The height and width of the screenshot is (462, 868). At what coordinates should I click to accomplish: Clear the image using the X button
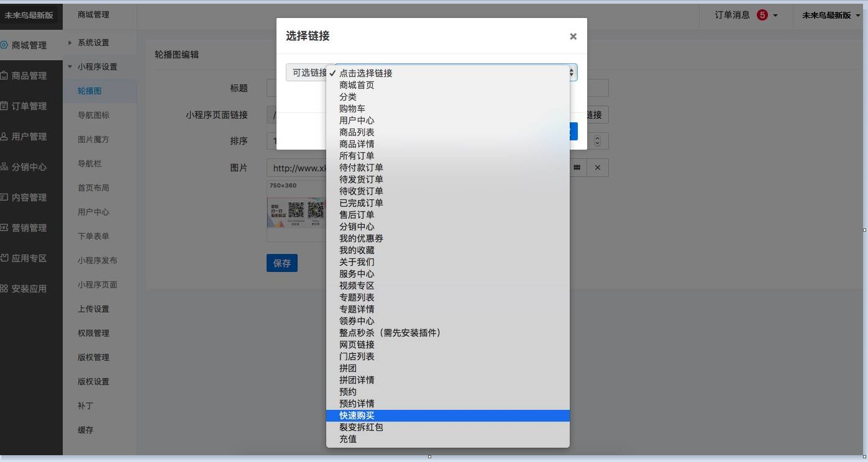(x=597, y=168)
